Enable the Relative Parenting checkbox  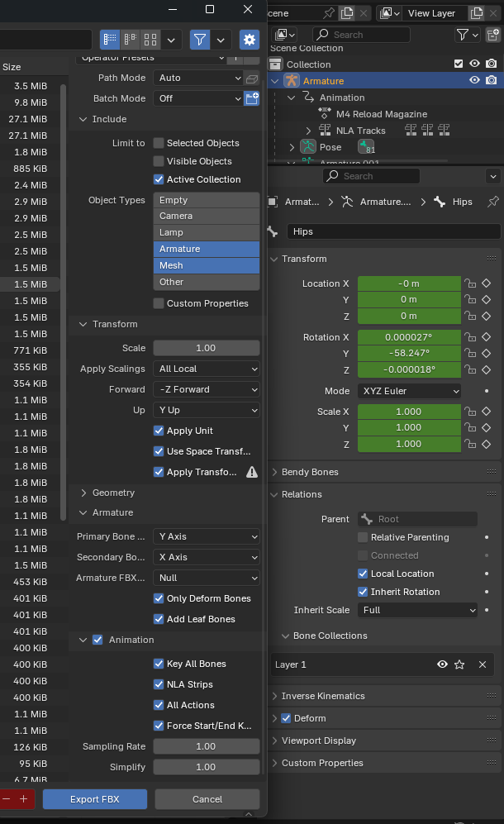click(361, 537)
